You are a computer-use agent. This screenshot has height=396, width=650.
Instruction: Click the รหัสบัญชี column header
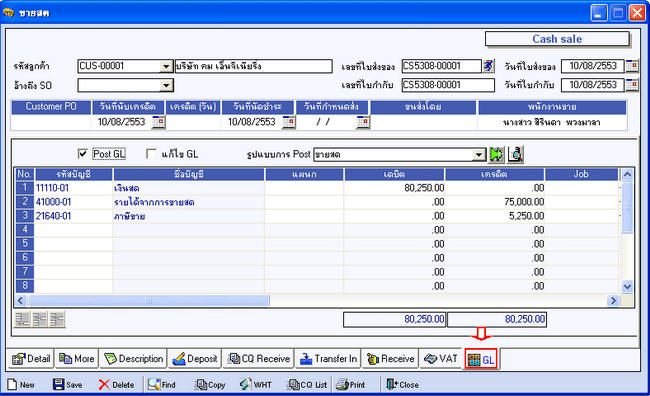(x=74, y=174)
